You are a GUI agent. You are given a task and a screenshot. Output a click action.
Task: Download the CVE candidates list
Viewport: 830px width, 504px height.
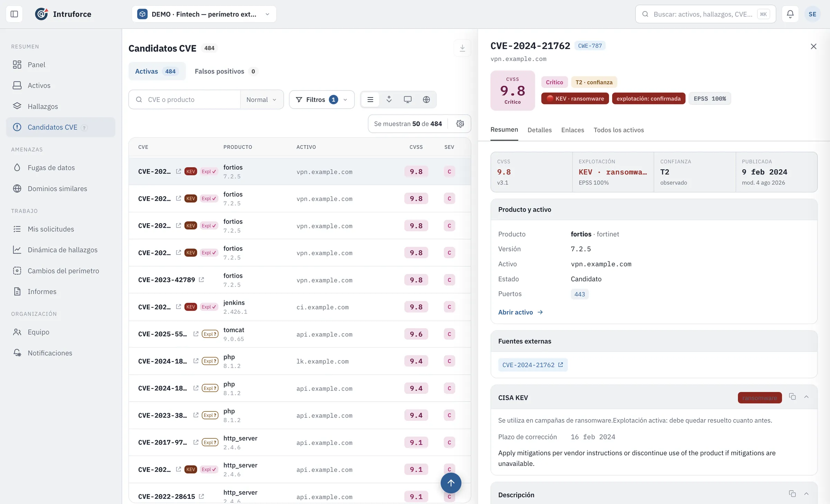pos(462,48)
